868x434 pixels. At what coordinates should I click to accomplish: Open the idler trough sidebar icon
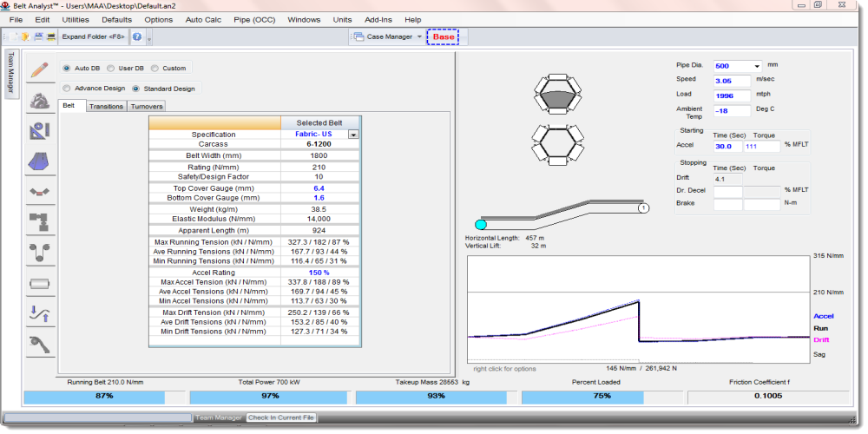[x=40, y=192]
